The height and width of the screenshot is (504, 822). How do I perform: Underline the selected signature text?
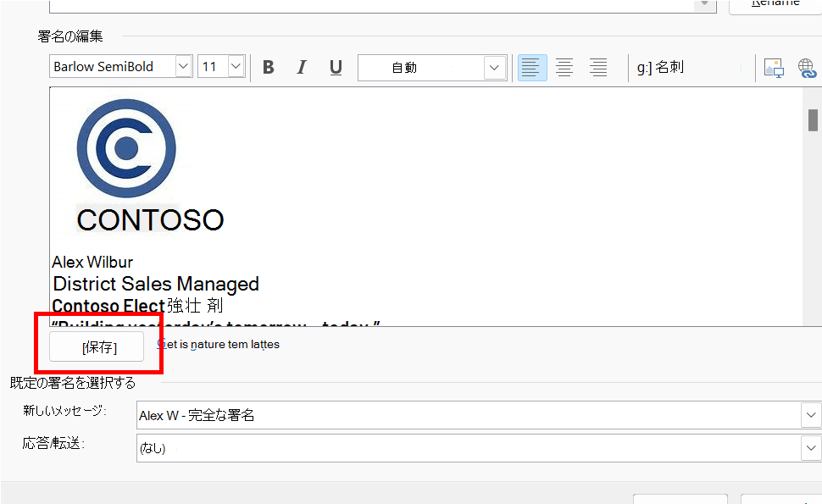[336, 68]
